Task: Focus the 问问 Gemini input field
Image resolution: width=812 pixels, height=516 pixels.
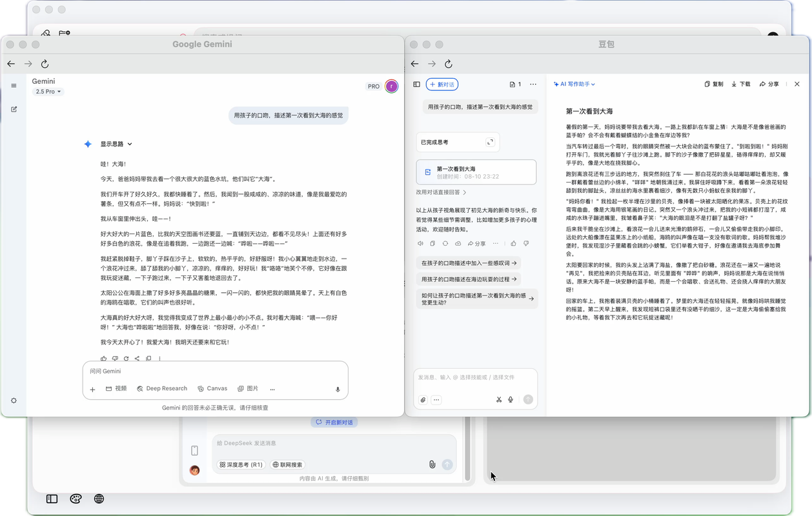Action: (215, 372)
